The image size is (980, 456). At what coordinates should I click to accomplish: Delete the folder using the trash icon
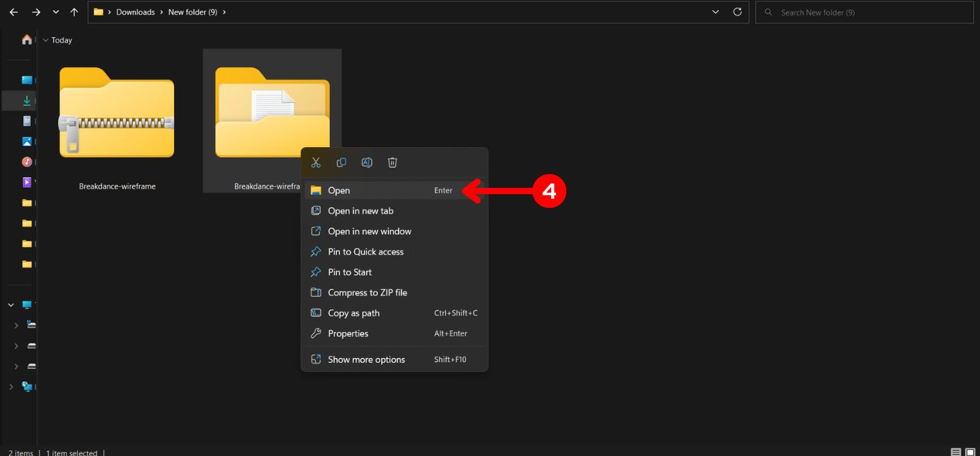point(393,162)
